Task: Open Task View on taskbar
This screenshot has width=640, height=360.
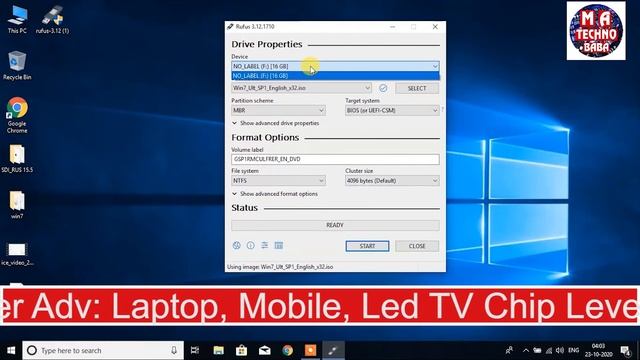Action: click(x=195, y=350)
